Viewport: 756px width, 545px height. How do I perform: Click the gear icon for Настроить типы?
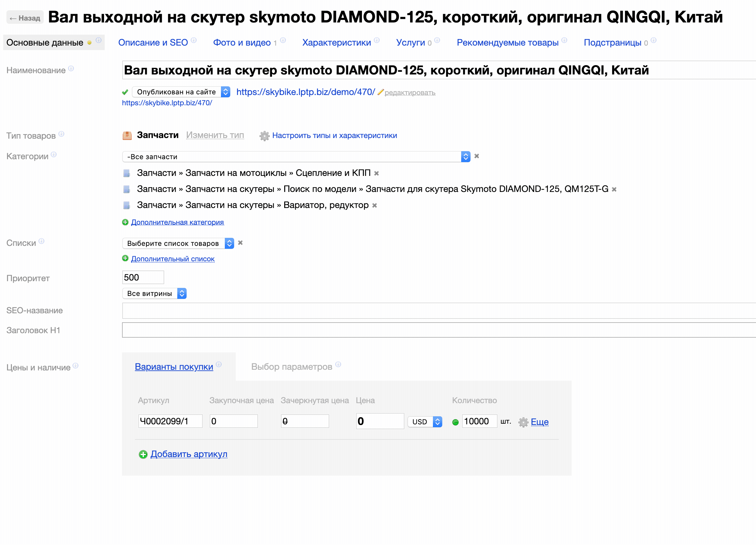264,135
